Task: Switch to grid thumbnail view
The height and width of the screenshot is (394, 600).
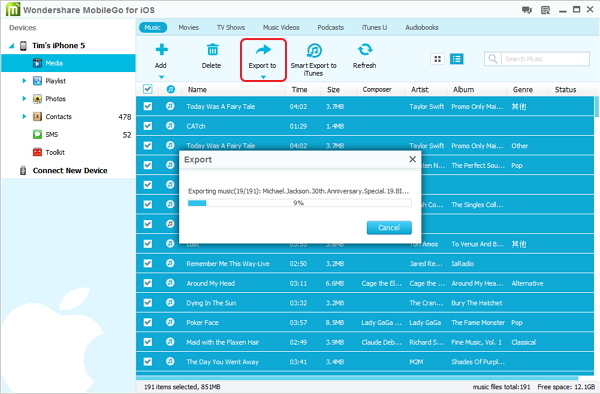Action: point(438,59)
